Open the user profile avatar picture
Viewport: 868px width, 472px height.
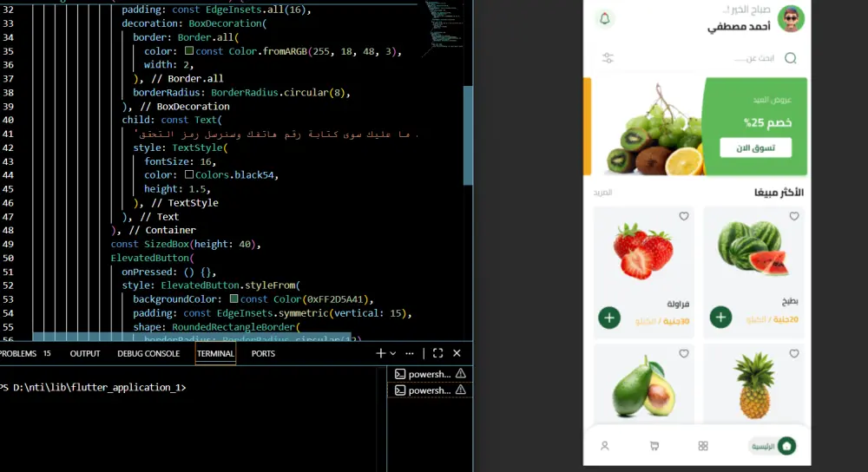pyautogui.click(x=791, y=18)
